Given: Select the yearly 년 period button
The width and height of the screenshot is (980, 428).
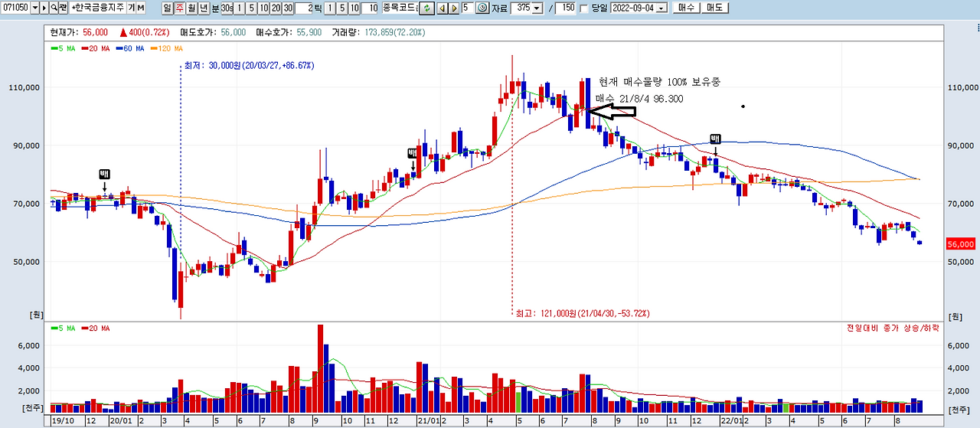Looking at the screenshot, I should pyautogui.click(x=204, y=8).
